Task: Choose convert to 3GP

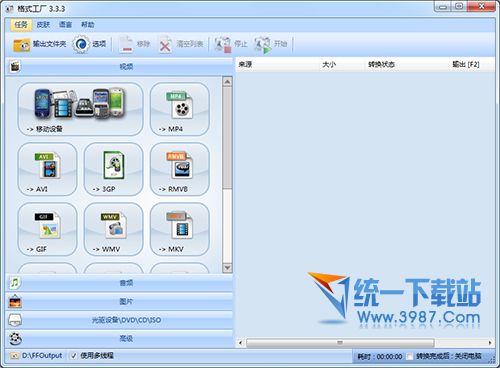Action: tap(113, 169)
